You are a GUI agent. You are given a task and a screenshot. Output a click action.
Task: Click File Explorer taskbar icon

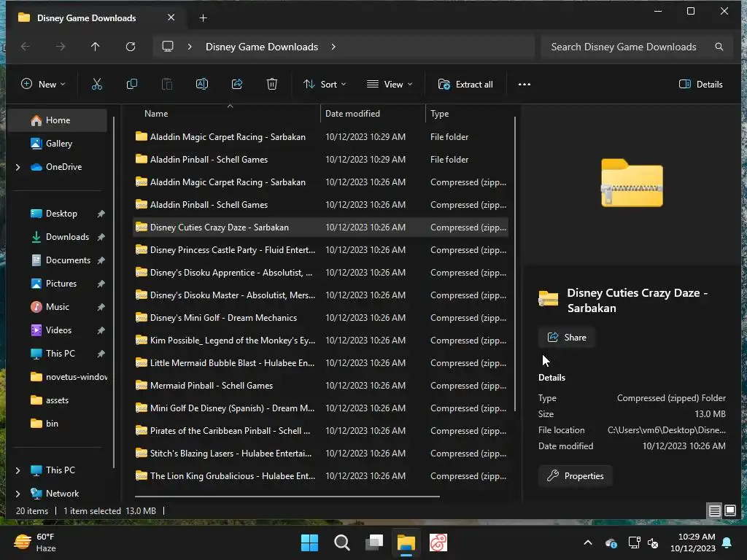(x=406, y=542)
